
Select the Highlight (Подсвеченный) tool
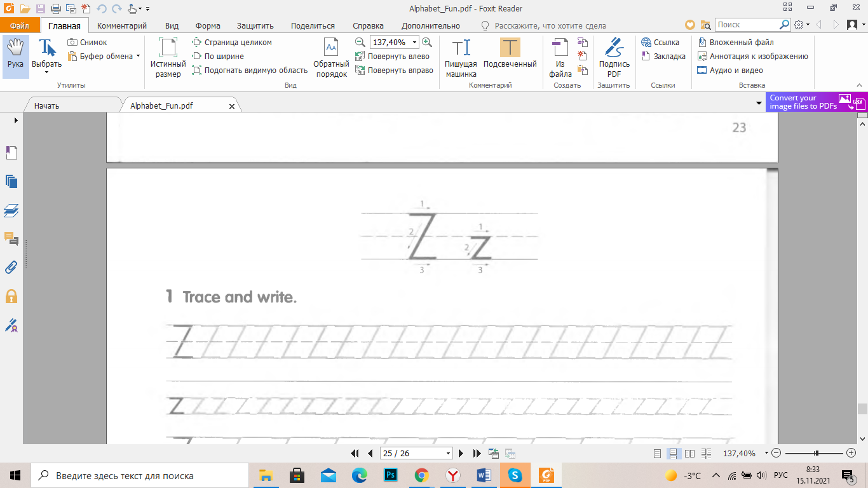(x=510, y=53)
